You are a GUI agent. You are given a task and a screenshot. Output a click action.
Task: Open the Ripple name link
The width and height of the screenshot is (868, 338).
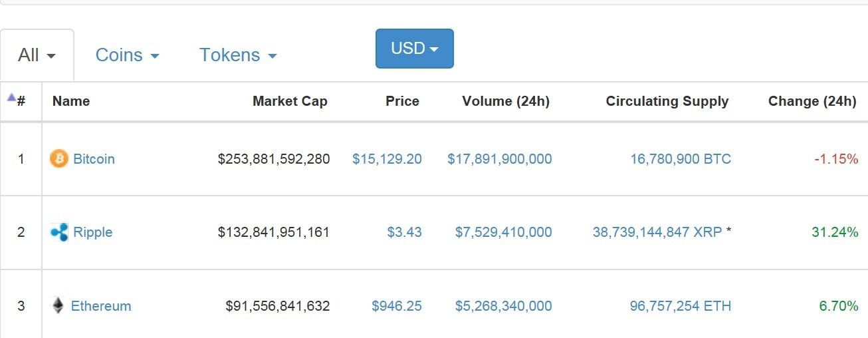pyautogui.click(x=92, y=232)
